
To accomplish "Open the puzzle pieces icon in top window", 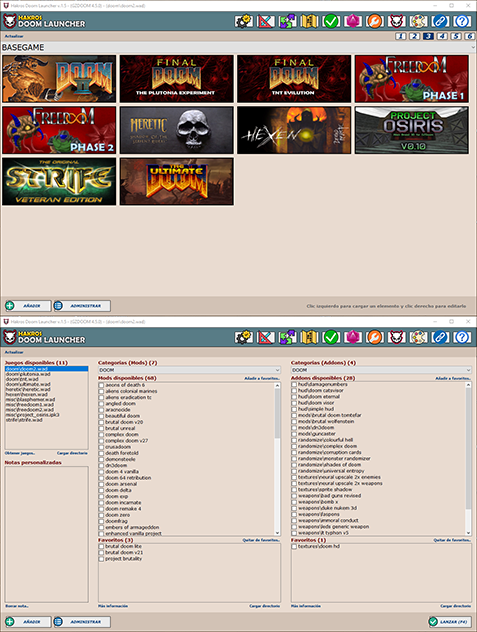I will [x=287, y=21].
